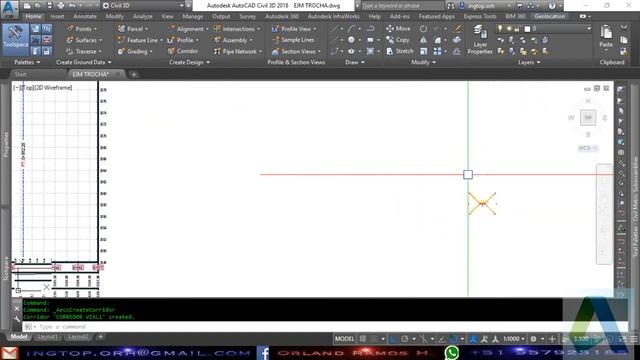The width and height of the screenshot is (640, 360).
Task: Click Sample Lines tool
Action: coord(293,40)
